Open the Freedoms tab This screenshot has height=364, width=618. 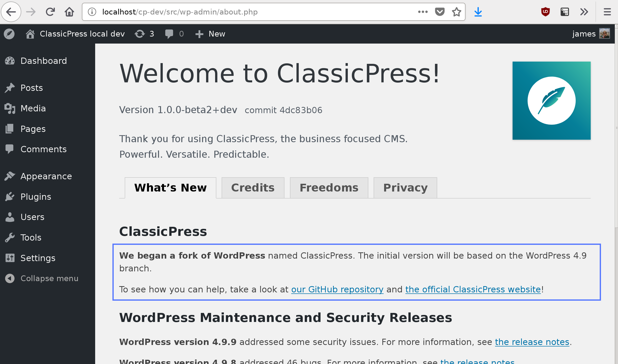pyautogui.click(x=329, y=188)
